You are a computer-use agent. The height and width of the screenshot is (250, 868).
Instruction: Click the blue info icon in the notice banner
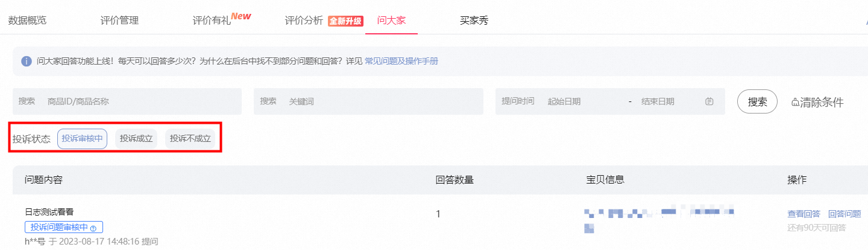[27, 62]
